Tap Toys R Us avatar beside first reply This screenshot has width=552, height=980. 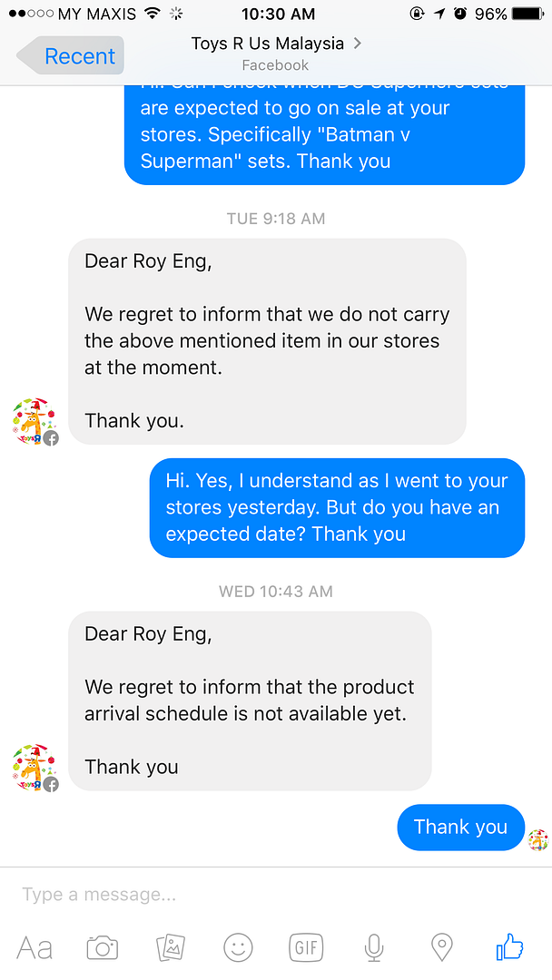(x=35, y=421)
